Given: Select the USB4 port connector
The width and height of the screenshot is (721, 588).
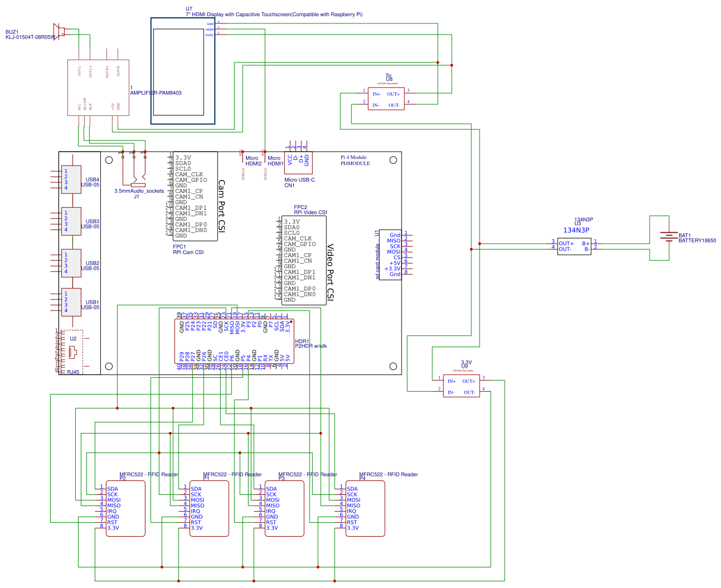Looking at the screenshot, I should click(x=71, y=179).
